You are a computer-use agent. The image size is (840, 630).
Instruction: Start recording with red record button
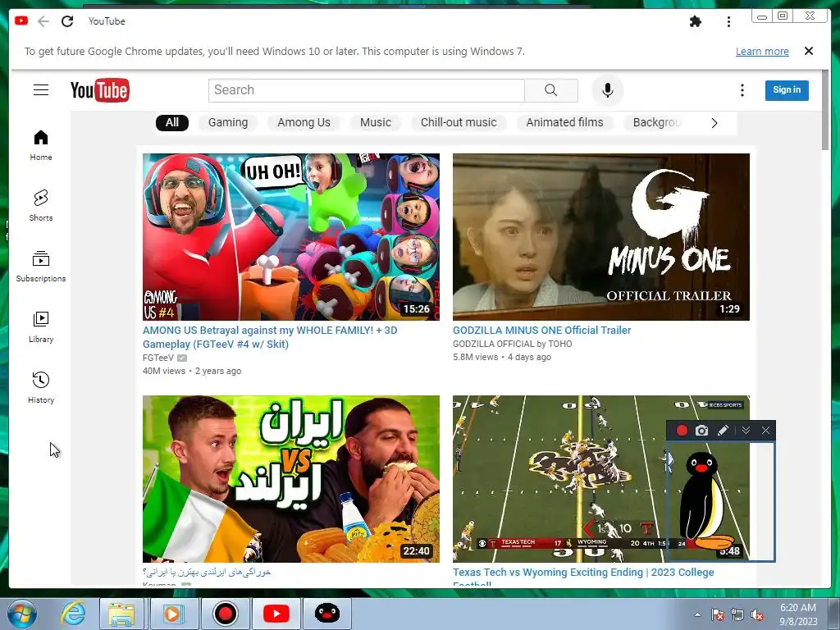pos(682,430)
